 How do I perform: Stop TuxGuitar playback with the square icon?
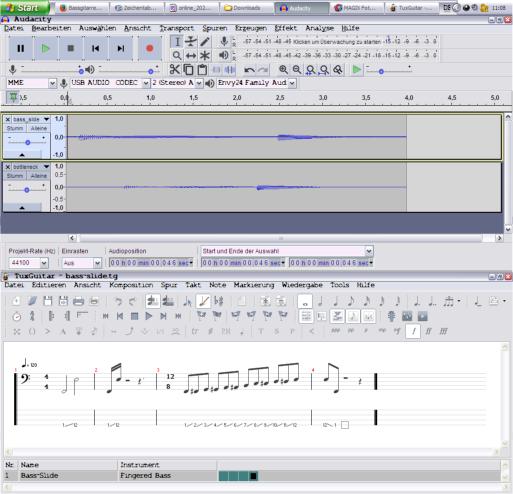coord(134,316)
